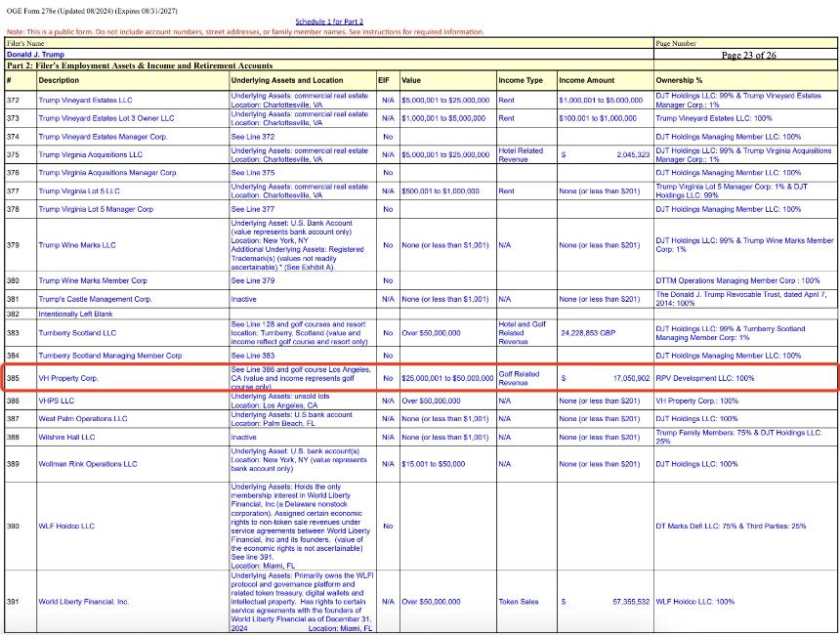This screenshot has width=840, height=635.
Task: Click VH Property Corp. in the highlighted row
Action: [68, 377]
